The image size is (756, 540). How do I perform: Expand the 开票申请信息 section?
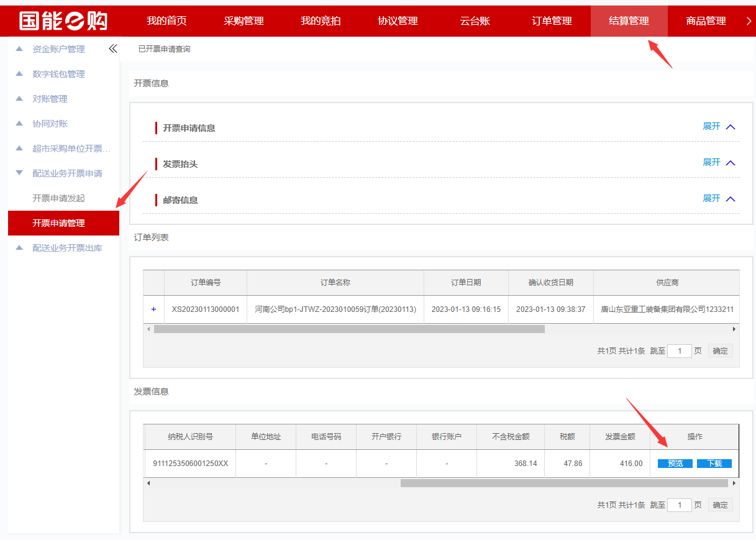pos(719,126)
